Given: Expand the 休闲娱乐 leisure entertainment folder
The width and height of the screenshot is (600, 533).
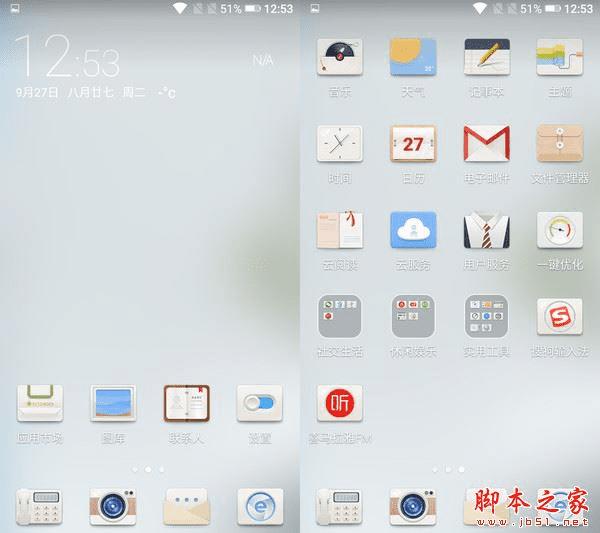Looking at the screenshot, I should coord(413,316).
